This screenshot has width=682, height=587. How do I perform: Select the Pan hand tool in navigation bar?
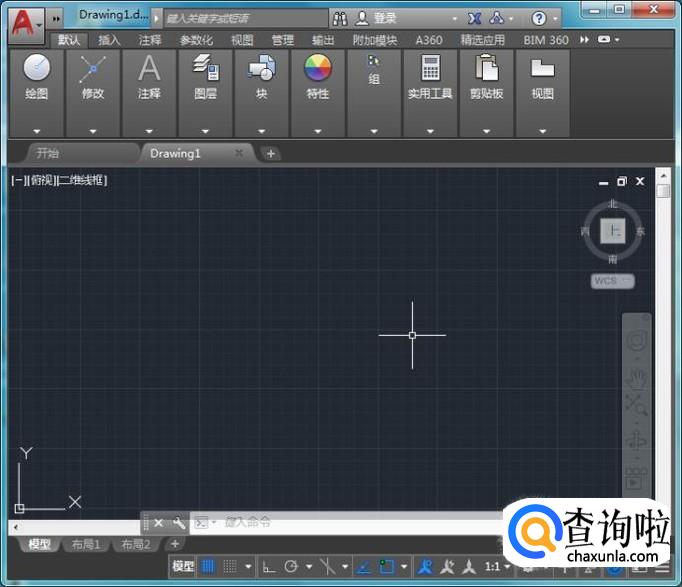(x=636, y=378)
